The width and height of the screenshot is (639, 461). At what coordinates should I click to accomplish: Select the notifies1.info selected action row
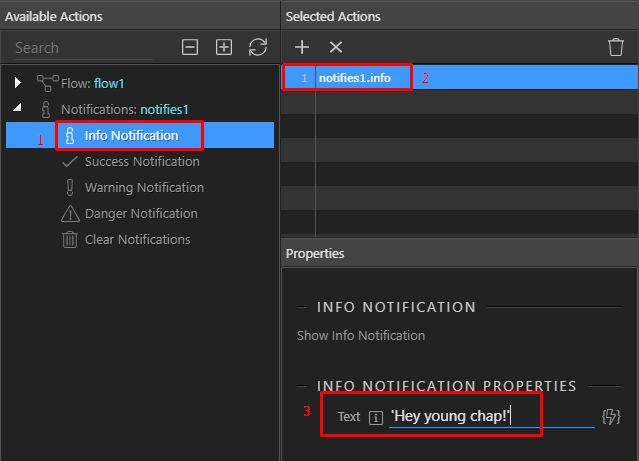[459, 77]
